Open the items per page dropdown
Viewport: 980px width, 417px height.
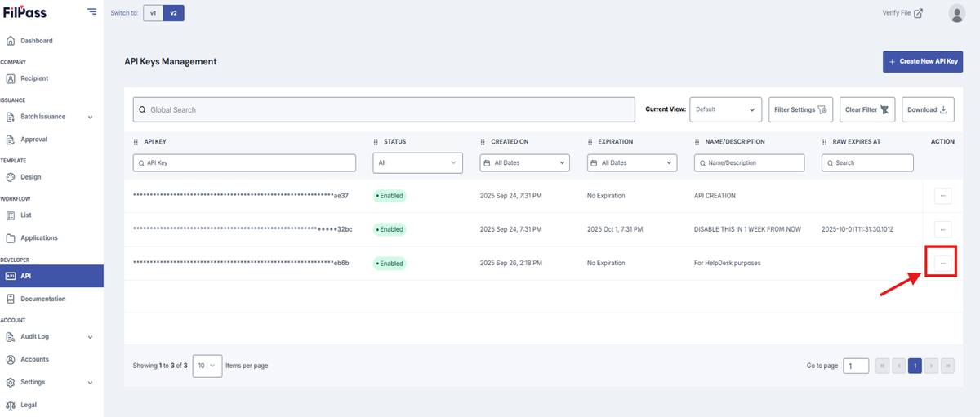[207, 366]
